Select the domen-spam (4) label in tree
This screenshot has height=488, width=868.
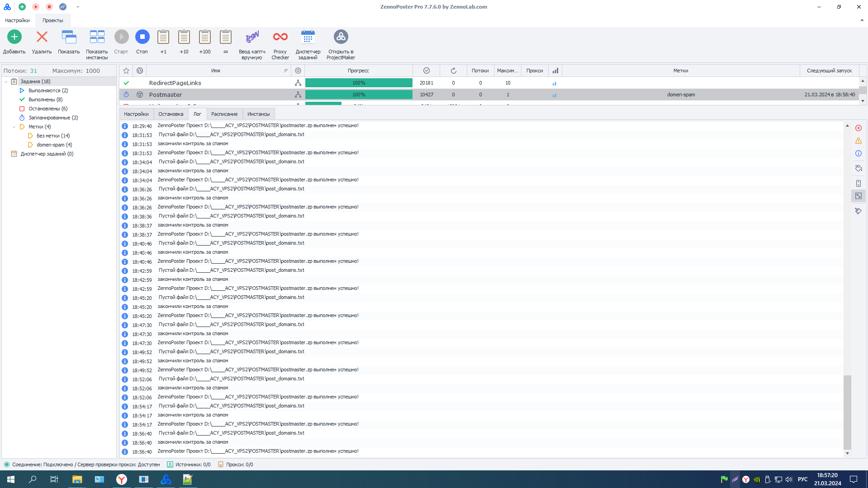coord(54,145)
